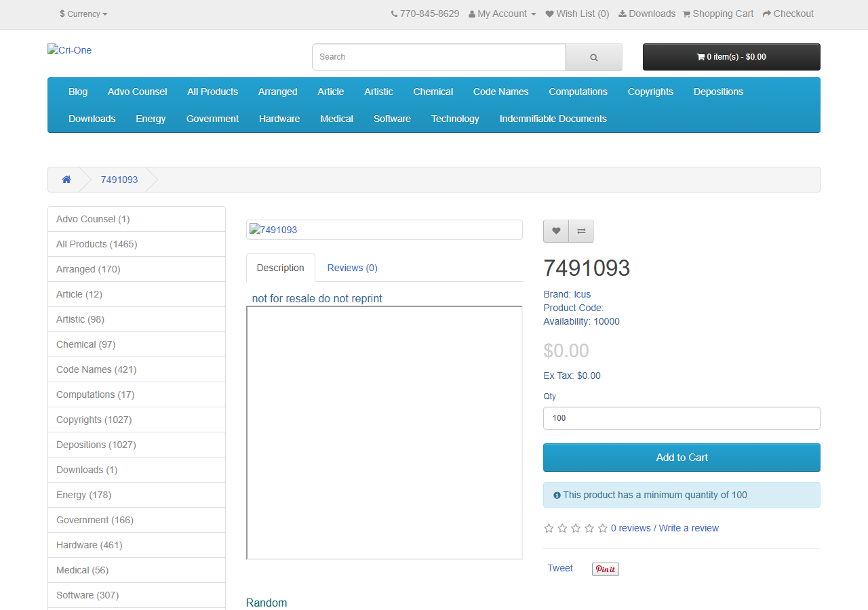Open Wish List (0)
The height and width of the screenshot is (610, 868).
(578, 14)
